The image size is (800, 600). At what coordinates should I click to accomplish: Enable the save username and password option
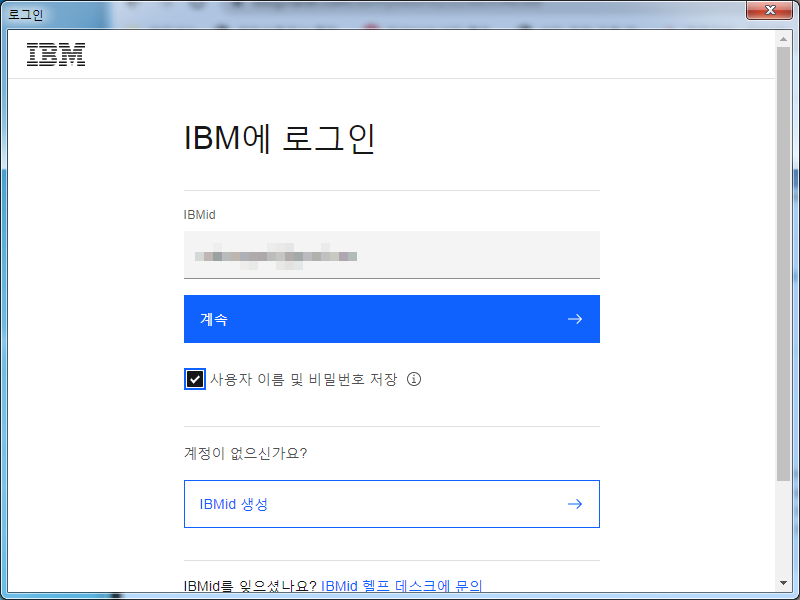(195, 378)
